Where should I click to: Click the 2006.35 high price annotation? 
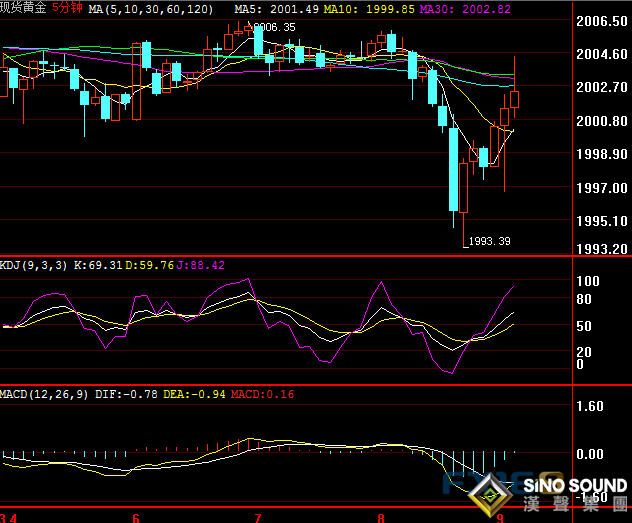coord(274,27)
